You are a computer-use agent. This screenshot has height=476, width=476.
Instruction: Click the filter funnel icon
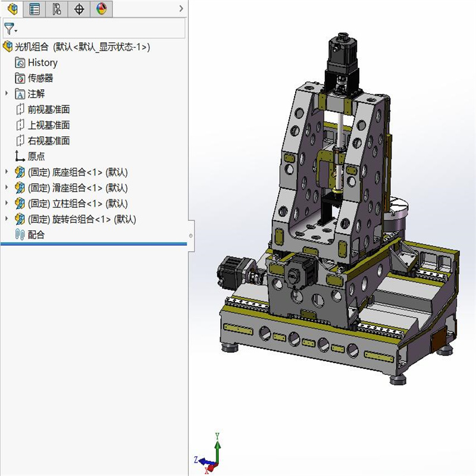(8, 29)
